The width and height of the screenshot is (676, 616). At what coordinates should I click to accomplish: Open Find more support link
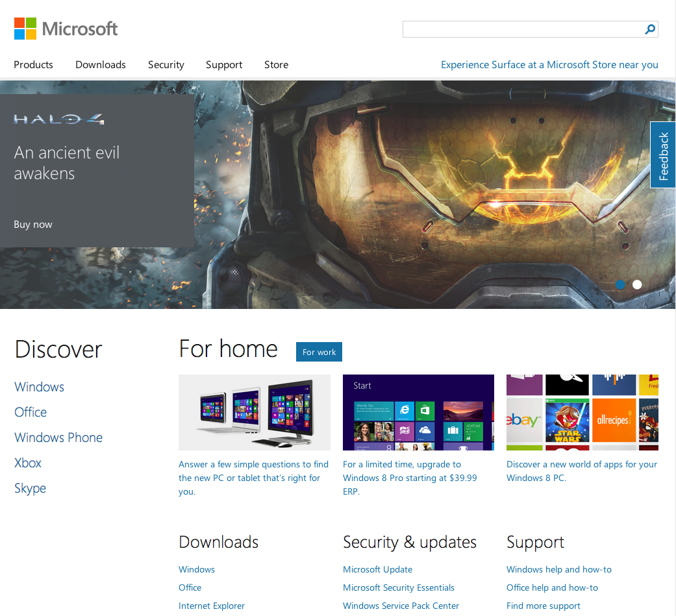544,606
